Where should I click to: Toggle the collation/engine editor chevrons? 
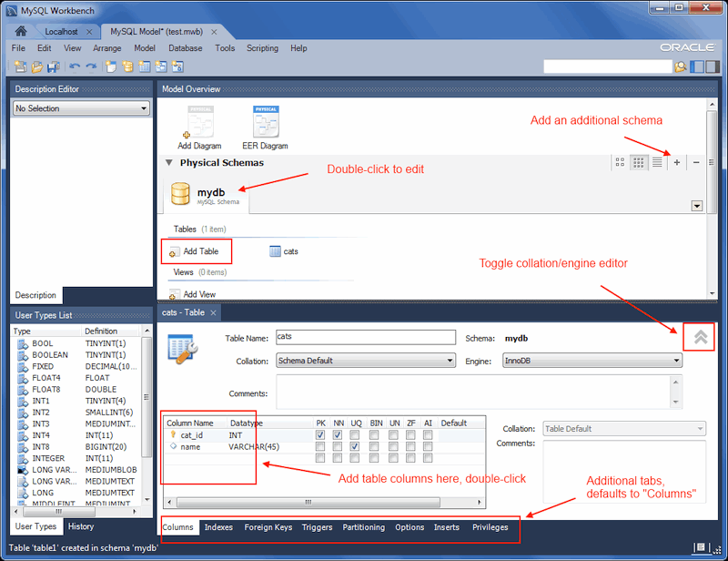pos(699,336)
